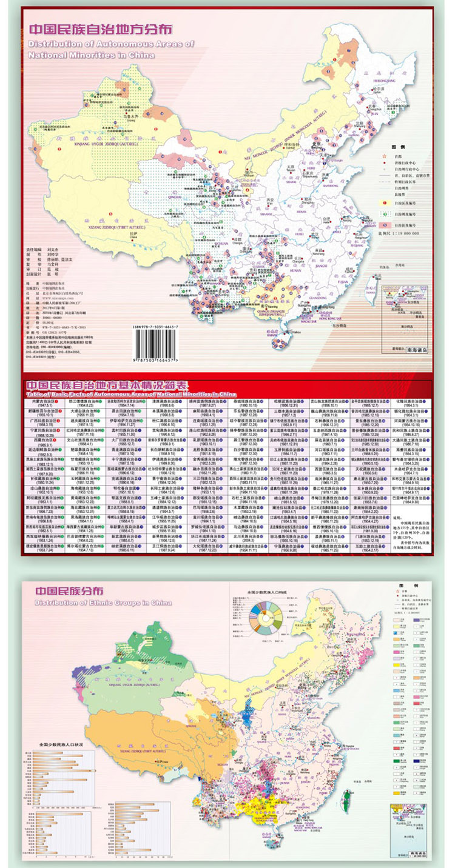Click the 'Table of Basic Facts of Autonomous Areas' heading
Screen dimensions: 455x868
(130, 394)
